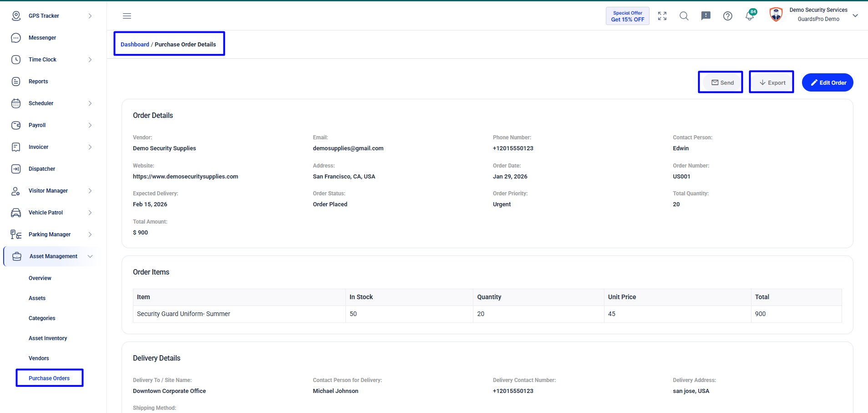Enter fullscreen with the expand icon
Image resolution: width=868 pixels, height=413 pixels.
tap(662, 16)
